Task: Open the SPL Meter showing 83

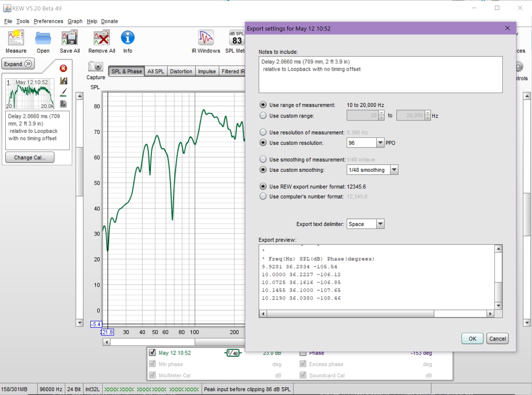Action: 237,38
